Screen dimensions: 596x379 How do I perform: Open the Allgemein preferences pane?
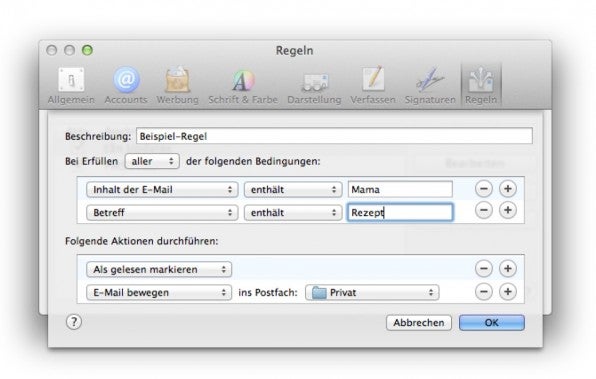click(71, 86)
